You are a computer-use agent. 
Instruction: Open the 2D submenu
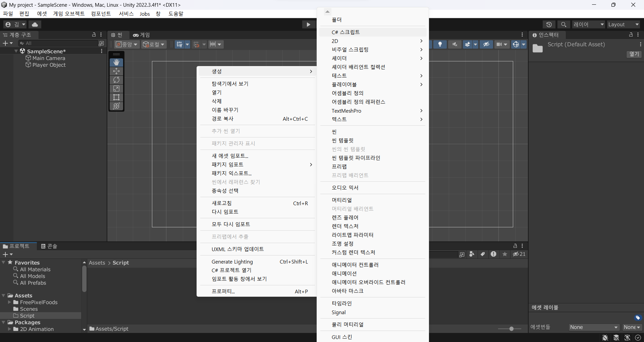tap(373, 41)
